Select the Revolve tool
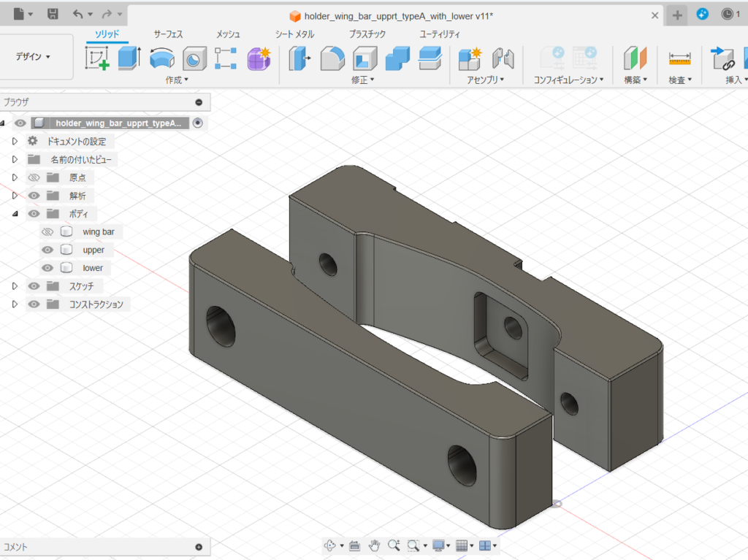 (x=161, y=58)
